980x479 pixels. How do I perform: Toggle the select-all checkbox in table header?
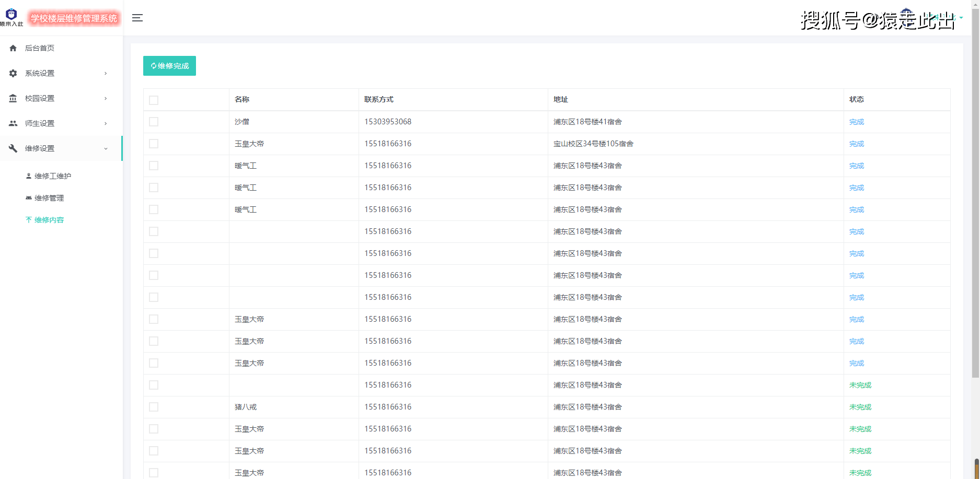coord(154,100)
